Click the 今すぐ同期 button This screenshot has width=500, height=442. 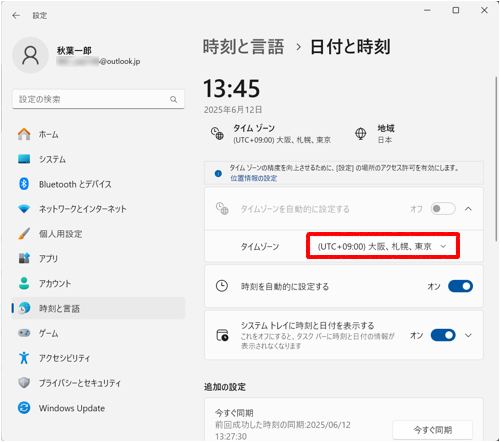[x=433, y=430]
